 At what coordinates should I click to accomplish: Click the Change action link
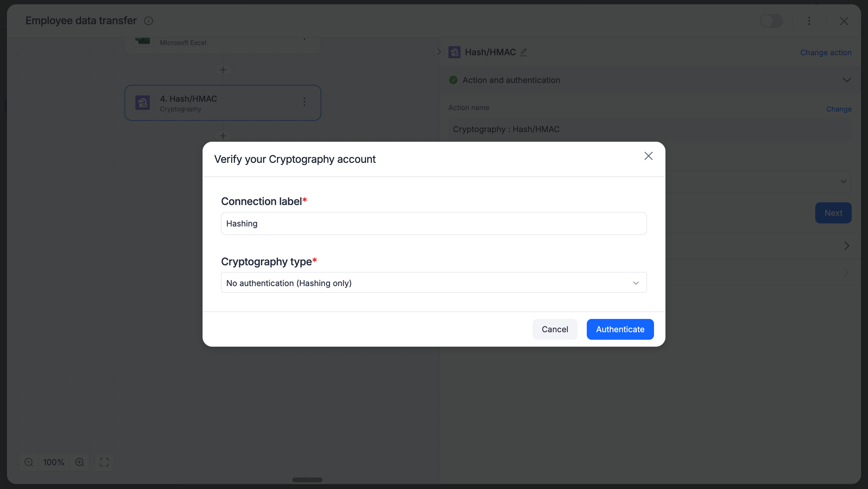826,52
